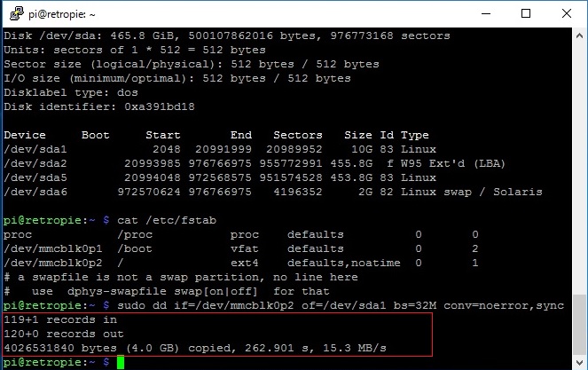Viewport: 588px width, 370px height.
Task: Click the window title 'pi@retropie: ~'
Action: pyautogui.click(x=62, y=14)
